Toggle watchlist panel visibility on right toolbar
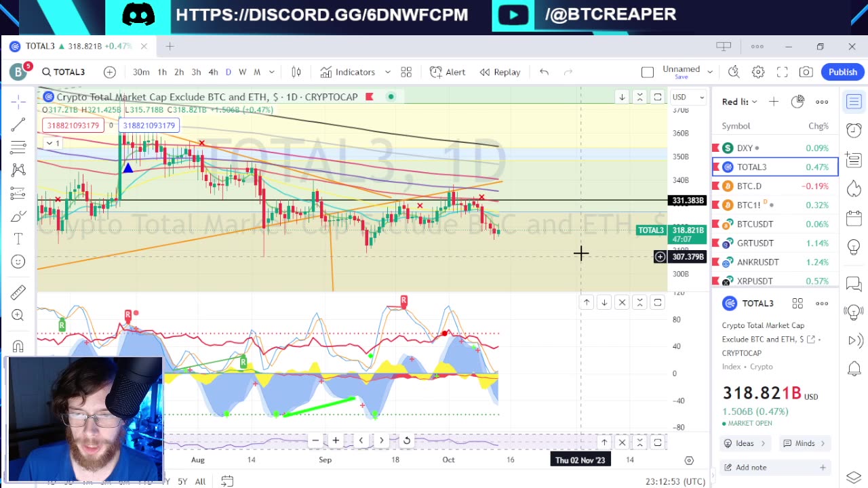Image resolution: width=868 pixels, height=488 pixels. pyautogui.click(x=854, y=102)
